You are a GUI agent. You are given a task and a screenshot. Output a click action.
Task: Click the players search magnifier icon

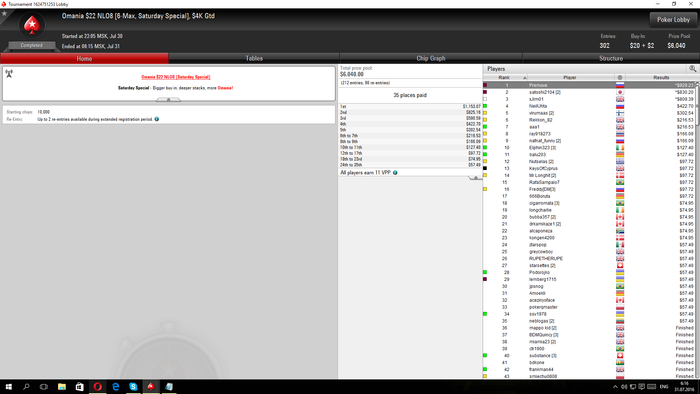(692, 69)
